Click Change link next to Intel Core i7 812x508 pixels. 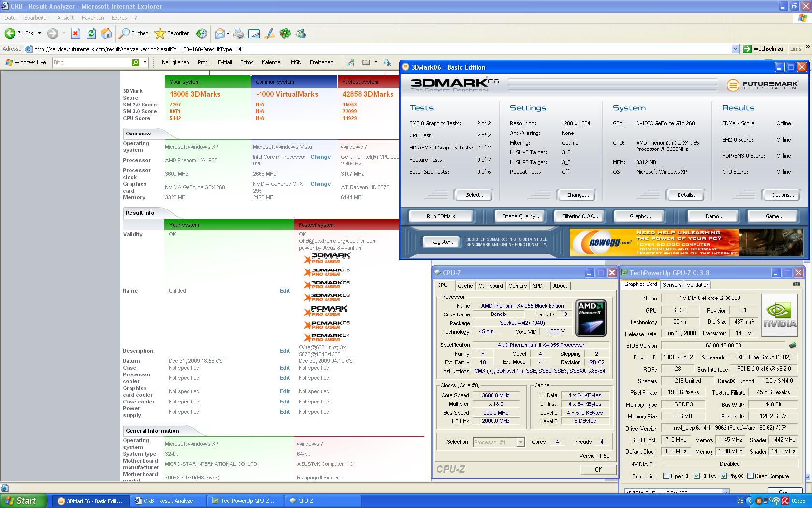(320, 157)
